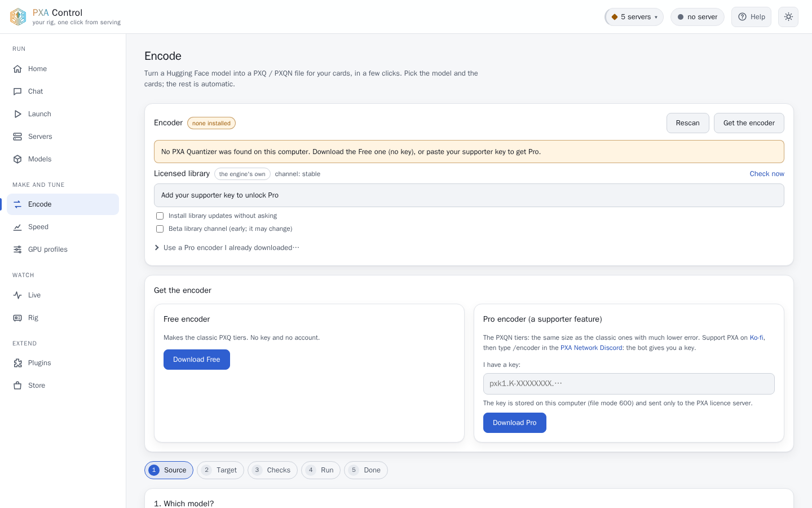Open Plugins via its puzzle piece icon
This screenshot has height=508, width=812.
point(17,363)
